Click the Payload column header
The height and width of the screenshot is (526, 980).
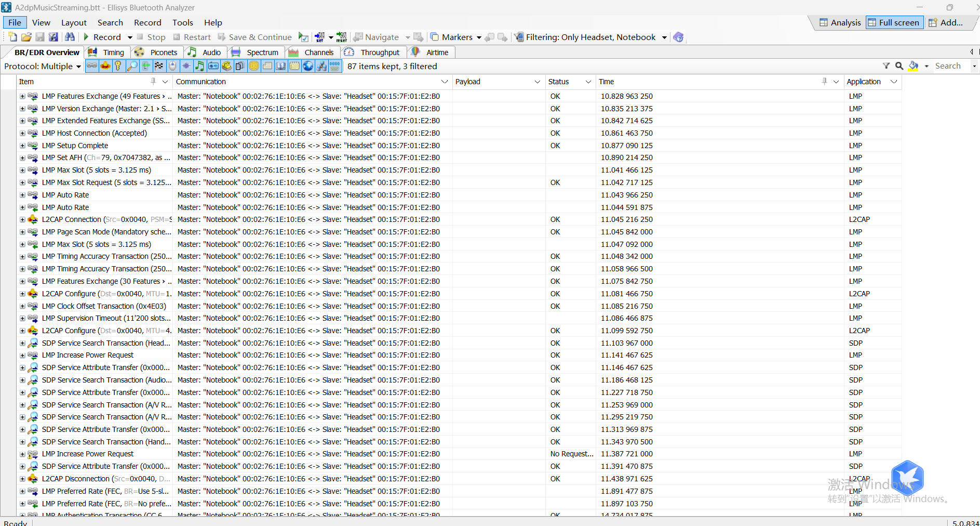coord(498,82)
